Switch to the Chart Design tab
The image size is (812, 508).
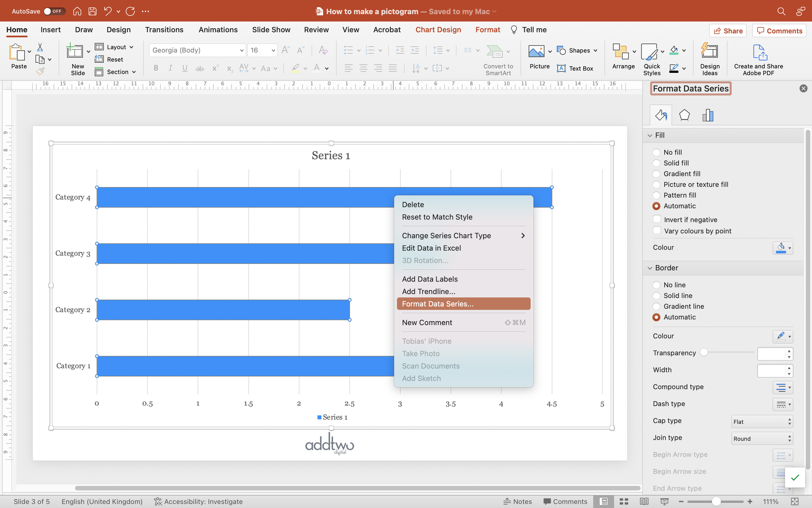(x=438, y=30)
